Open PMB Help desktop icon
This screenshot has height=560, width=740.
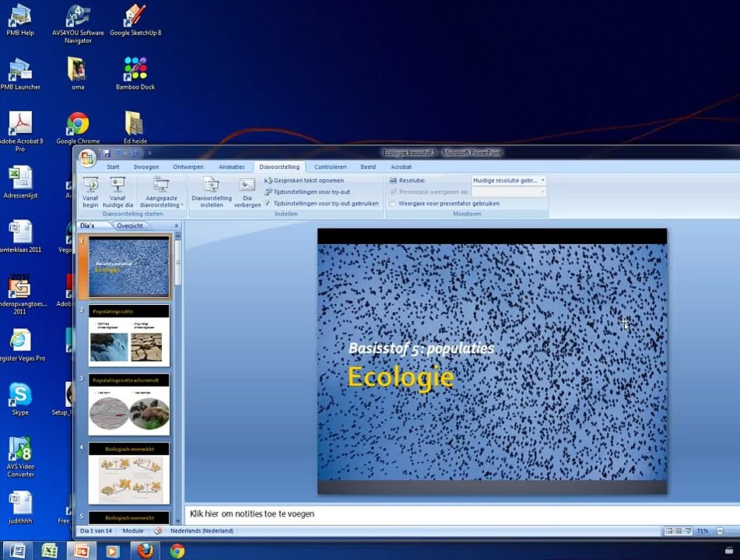(x=20, y=19)
